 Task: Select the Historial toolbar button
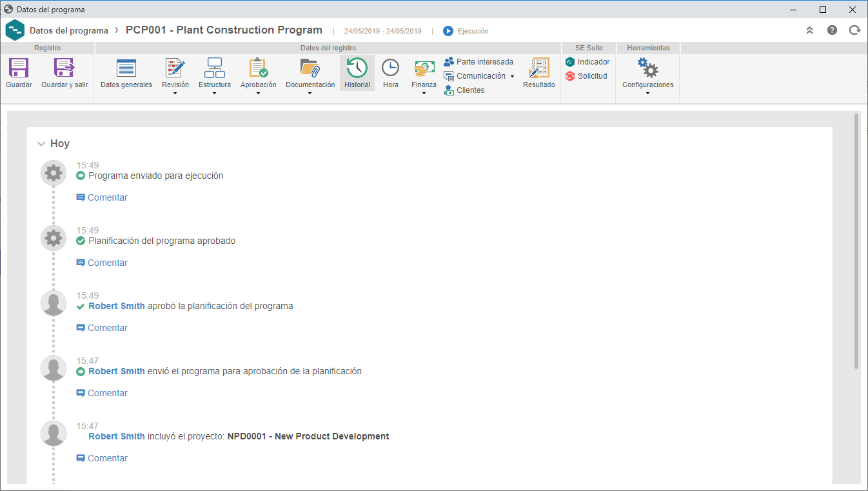[x=357, y=73]
